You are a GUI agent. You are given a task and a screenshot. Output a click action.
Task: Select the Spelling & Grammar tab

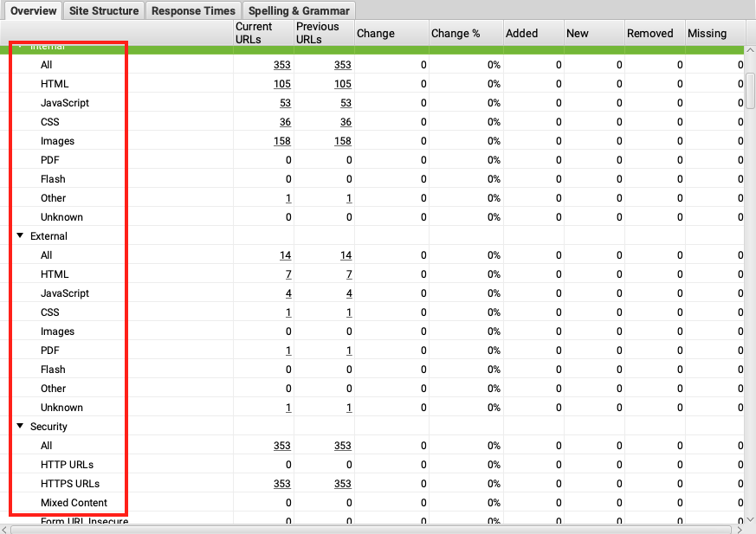(300, 11)
